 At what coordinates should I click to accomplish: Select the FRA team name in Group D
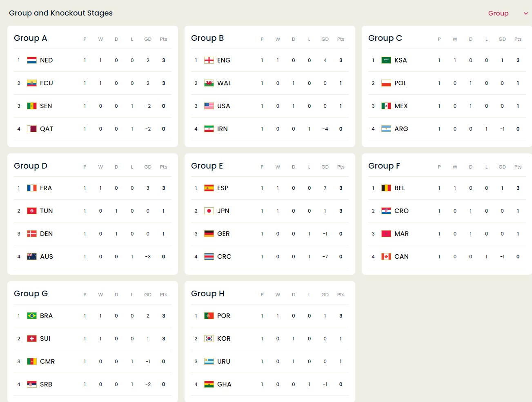(x=46, y=188)
